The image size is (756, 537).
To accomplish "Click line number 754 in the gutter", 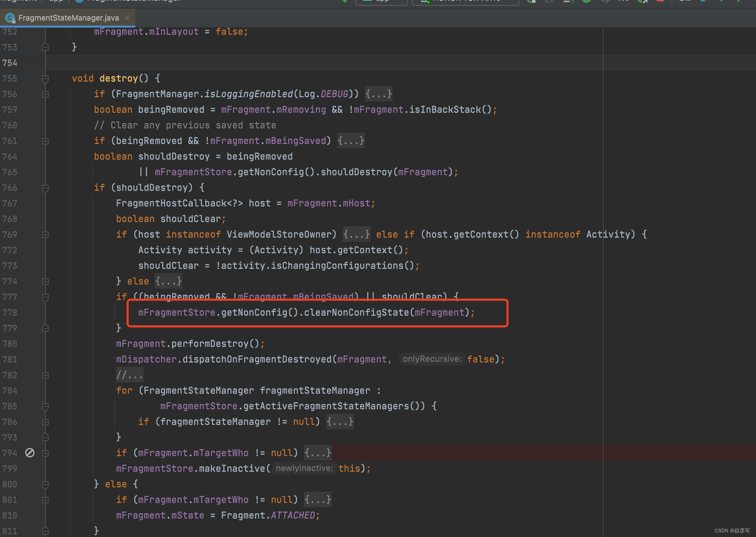I will point(10,63).
